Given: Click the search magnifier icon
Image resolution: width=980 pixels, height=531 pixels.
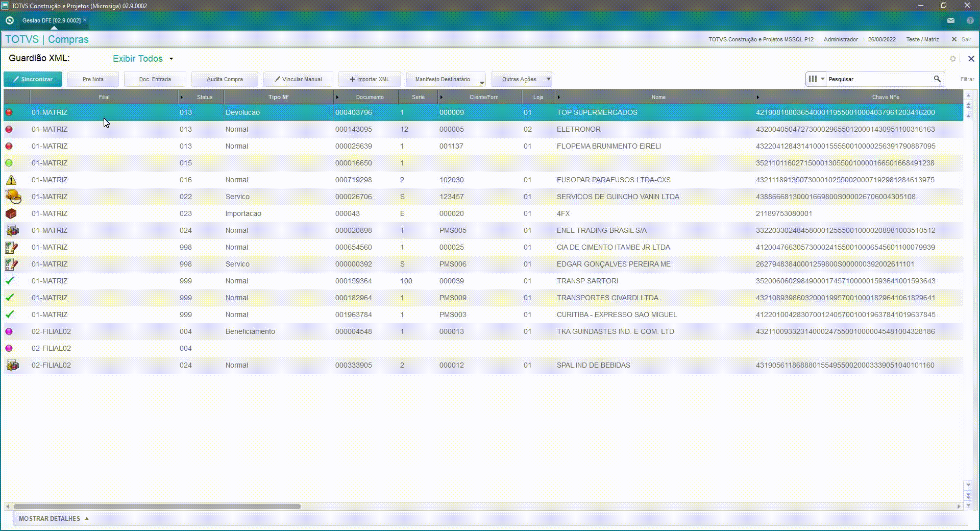Looking at the screenshot, I should [x=937, y=79].
